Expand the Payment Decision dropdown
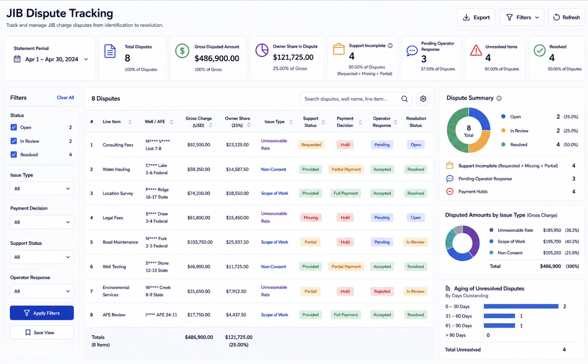The height and width of the screenshot is (364, 588). point(42,222)
